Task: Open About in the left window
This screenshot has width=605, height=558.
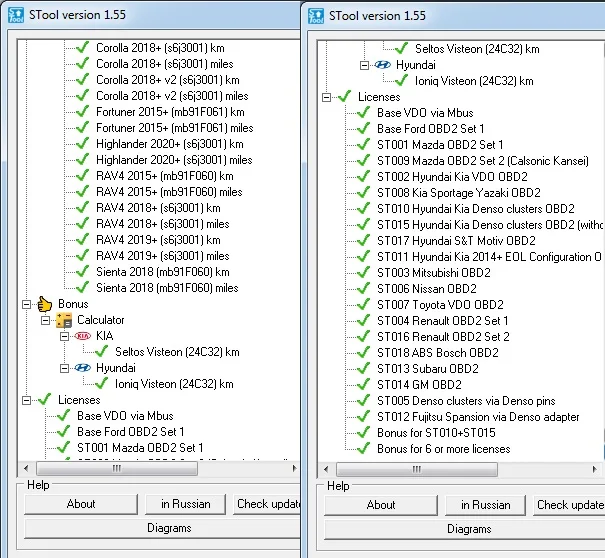Action: click(x=81, y=504)
